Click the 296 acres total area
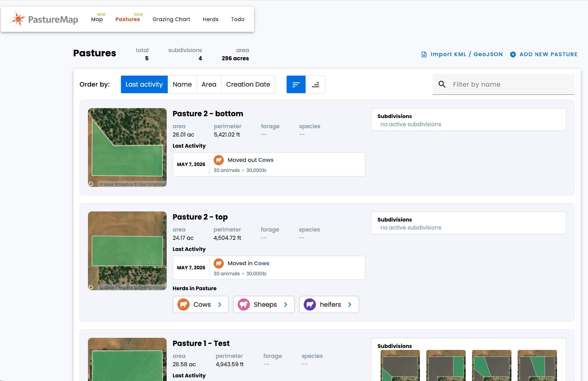This screenshot has width=588, height=381. coord(235,58)
